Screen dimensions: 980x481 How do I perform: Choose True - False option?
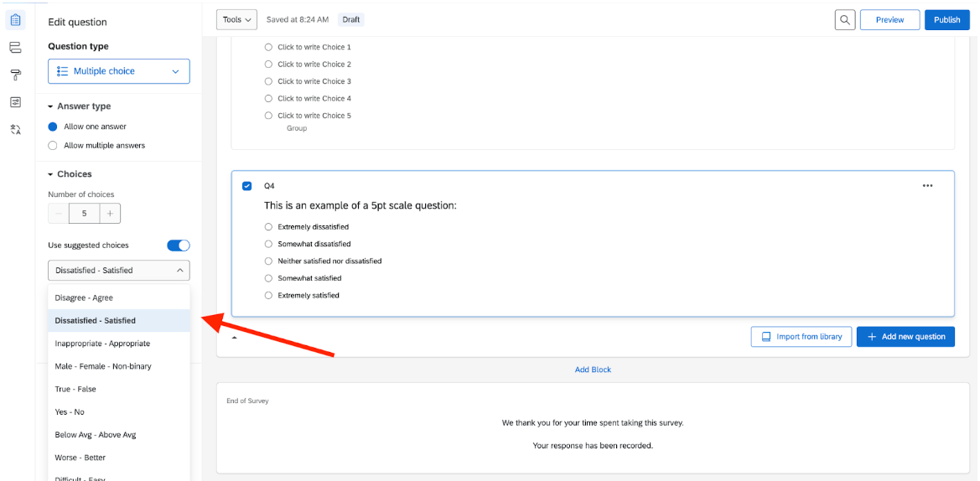tap(119, 389)
